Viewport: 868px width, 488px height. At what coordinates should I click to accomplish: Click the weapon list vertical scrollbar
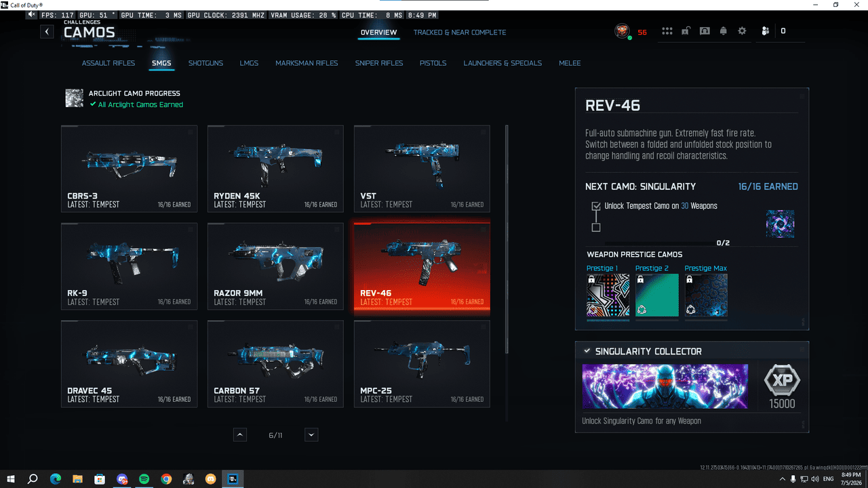coord(507,239)
